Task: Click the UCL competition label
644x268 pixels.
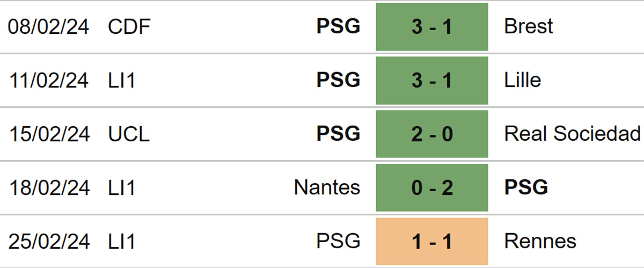Action: (x=129, y=134)
